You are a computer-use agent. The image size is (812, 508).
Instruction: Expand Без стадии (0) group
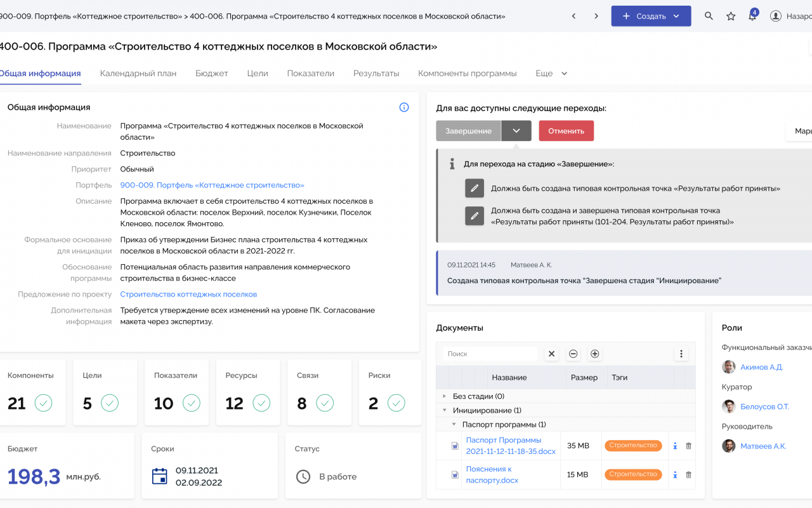click(x=444, y=396)
